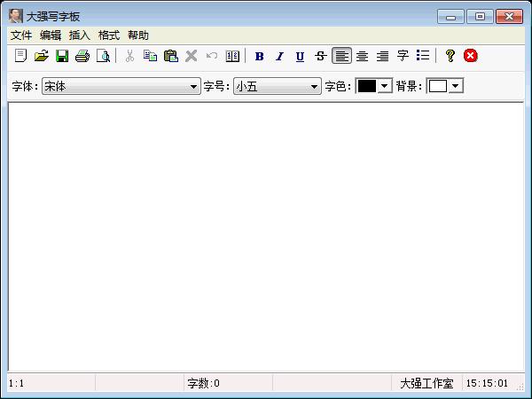Click the 1:1 cursor position in status bar
This screenshot has width=532, height=399.
pos(16,383)
